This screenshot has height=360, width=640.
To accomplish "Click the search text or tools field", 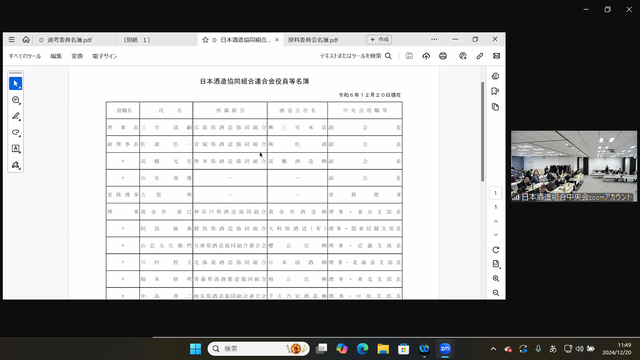I will 356,56.
